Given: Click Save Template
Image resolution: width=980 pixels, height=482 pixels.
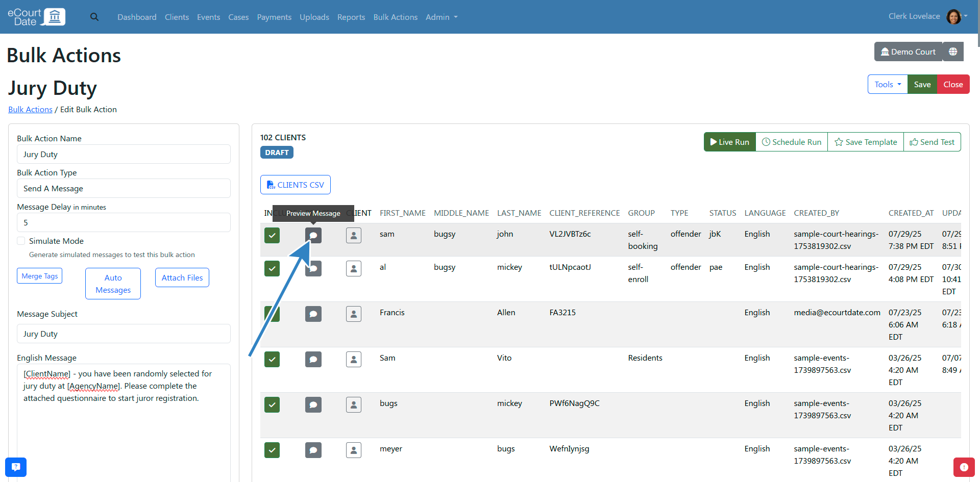Looking at the screenshot, I should coord(866,142).
